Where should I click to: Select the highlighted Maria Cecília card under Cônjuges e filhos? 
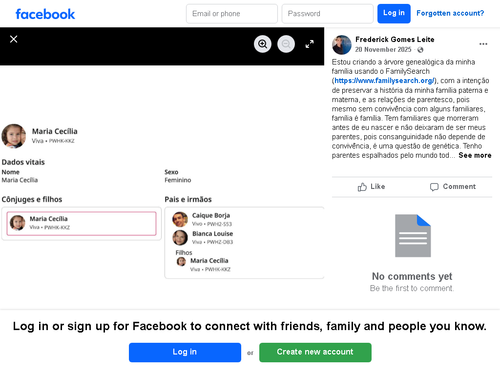pyautogui.click(x=81, y=223)
